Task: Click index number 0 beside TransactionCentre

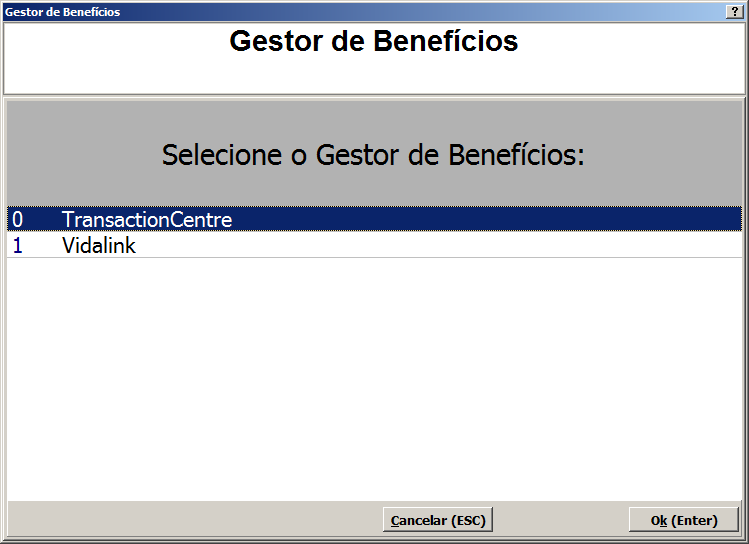Action: (x=18, y=220)
